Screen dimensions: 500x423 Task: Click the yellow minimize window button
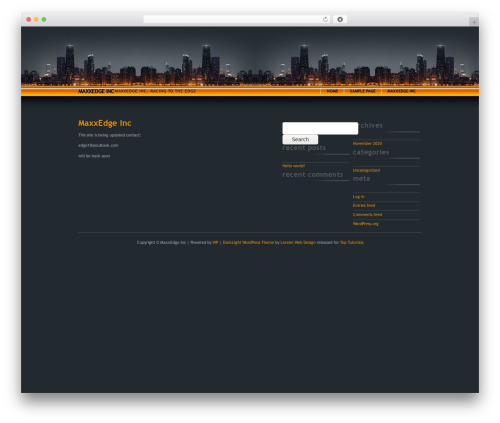[x=36, y=19]
